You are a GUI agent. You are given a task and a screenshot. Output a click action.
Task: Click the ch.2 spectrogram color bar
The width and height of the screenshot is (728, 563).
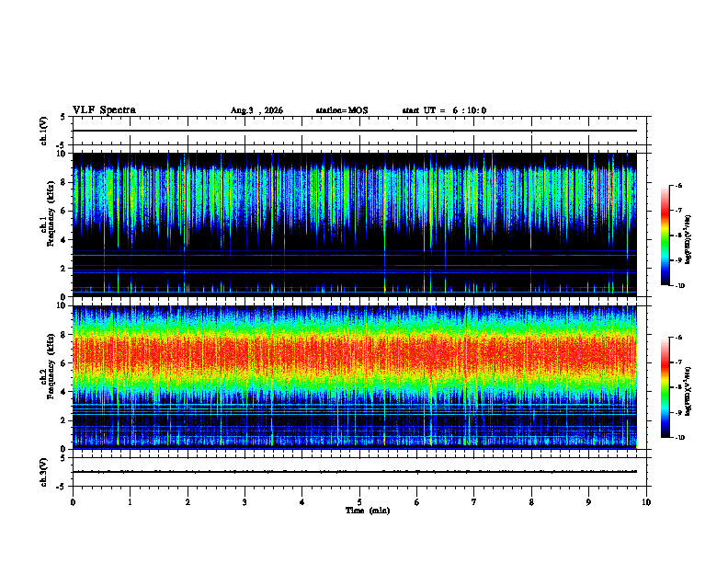[x=665, y=387]
